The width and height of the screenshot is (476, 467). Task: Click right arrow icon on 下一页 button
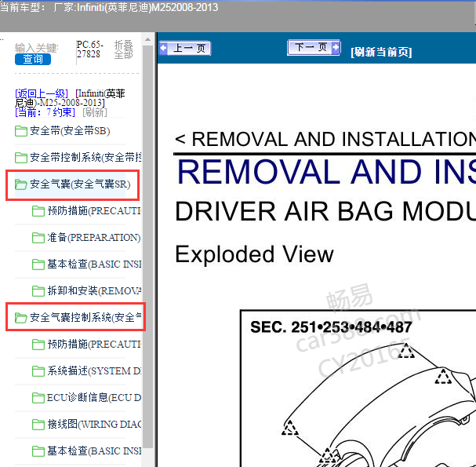click(336, 47)
